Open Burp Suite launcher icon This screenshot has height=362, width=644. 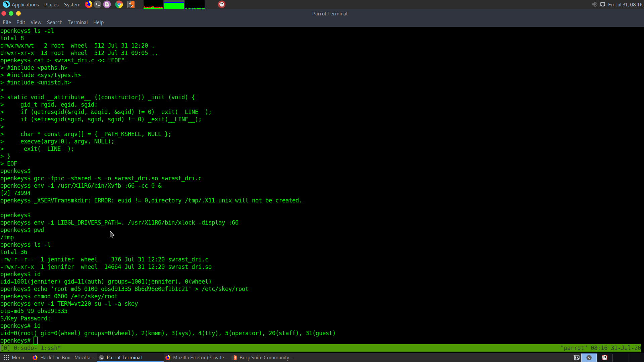click(131, 4)
